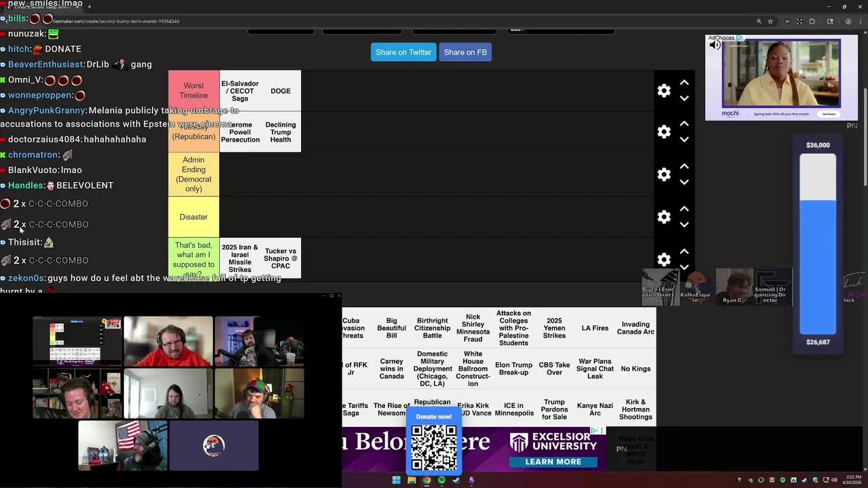Screen dimensions: 868x488
Task: Click Kirk & Hortman Shootings tile
Action: pyautogui.click(x=635, y=409)
